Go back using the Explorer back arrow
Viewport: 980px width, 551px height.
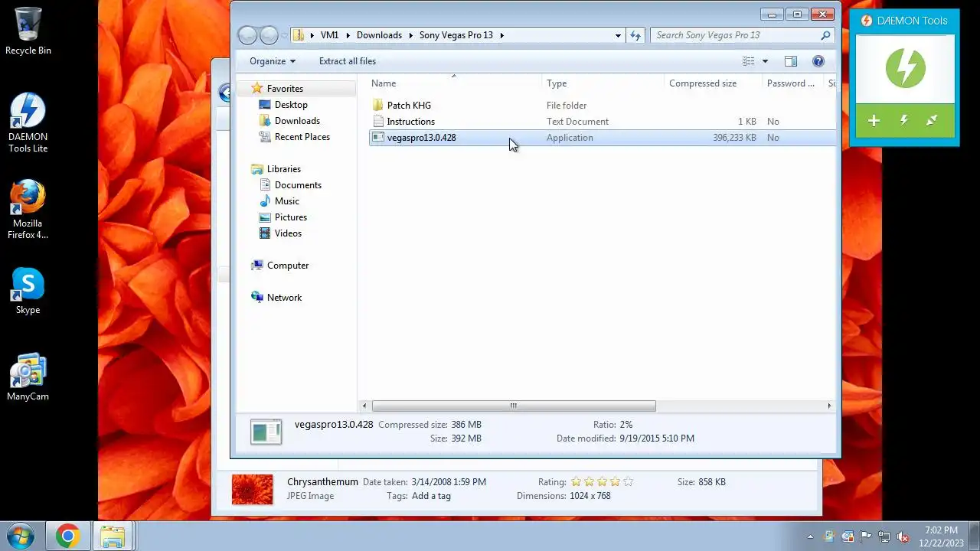pos(247,35)
